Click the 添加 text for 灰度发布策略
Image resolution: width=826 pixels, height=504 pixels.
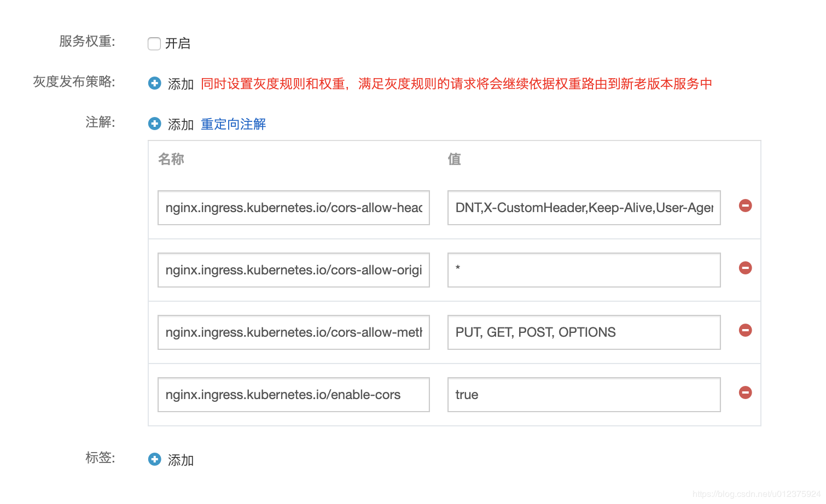(x=181, y=84)
